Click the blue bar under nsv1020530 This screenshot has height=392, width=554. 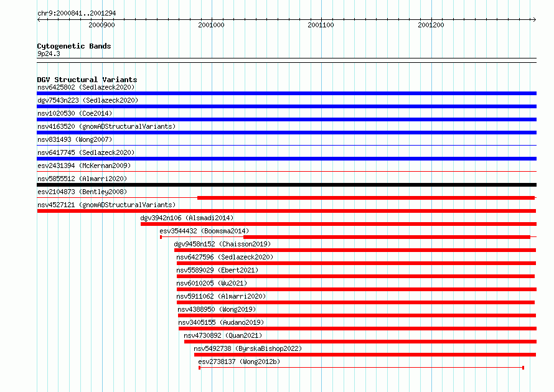(286, 119)
